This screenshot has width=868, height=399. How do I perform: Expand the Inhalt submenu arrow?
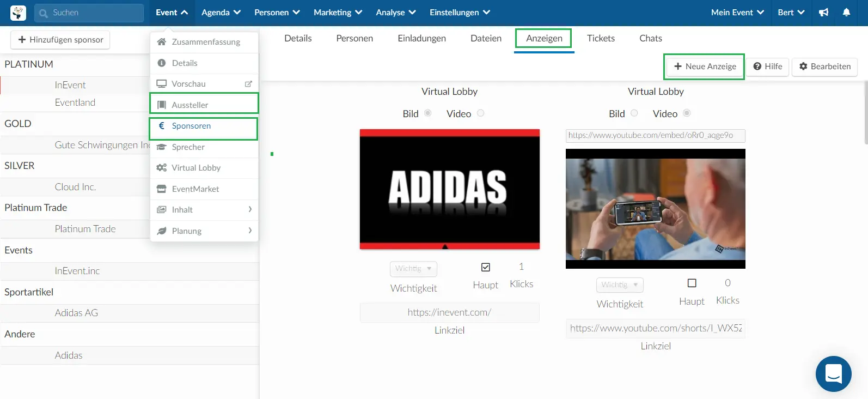coord(250,209)
